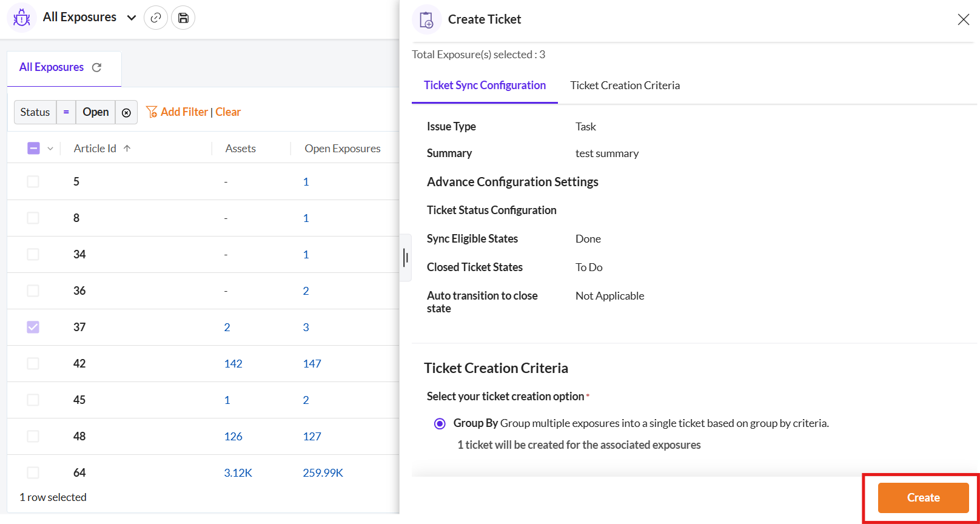This screenshot has height=524, width=980.
Task: Open the 3.12K assets link
Action: tap(238, 473)
